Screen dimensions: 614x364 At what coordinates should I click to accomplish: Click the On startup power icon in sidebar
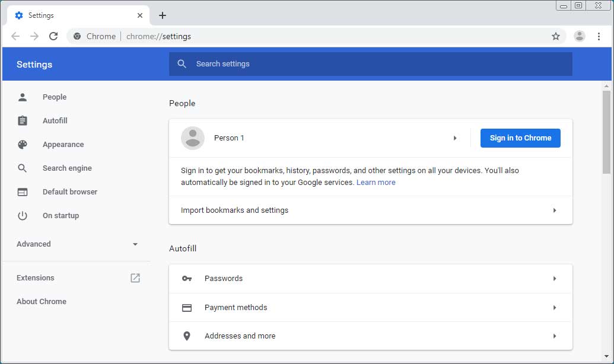pyautogui.click(x=23, y=216)
